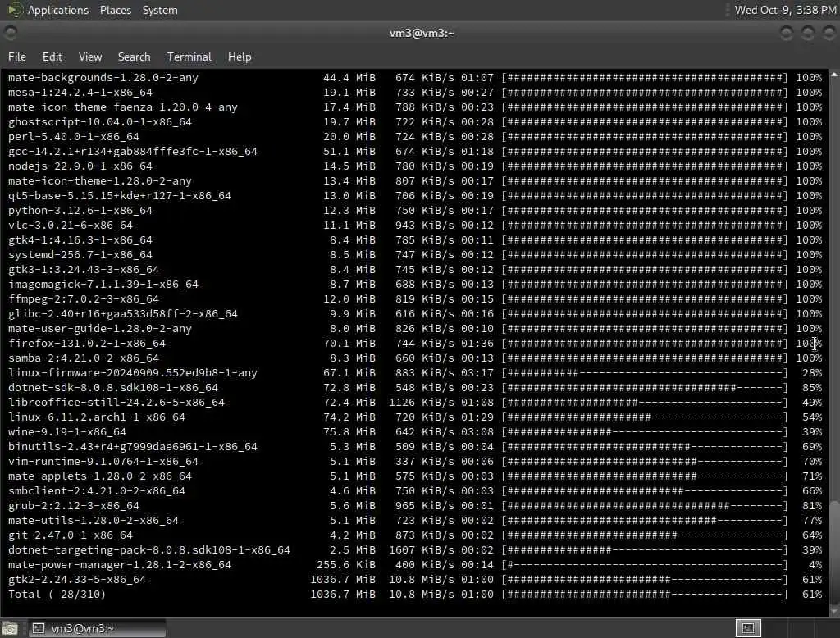The width and height of the screenshot is (840, 638).
Task: Click the mate-power-manager-1.28.1-2 package name
Action: [x=120, y=565]
